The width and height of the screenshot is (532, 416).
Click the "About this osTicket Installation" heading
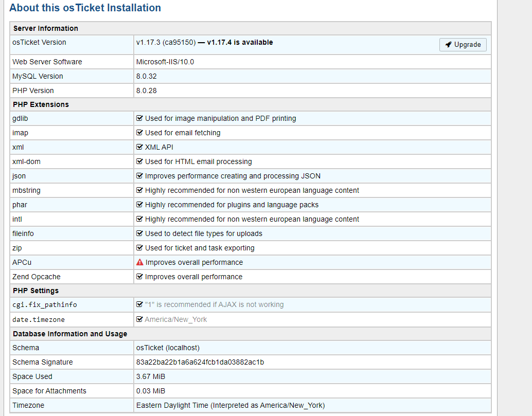85,8
